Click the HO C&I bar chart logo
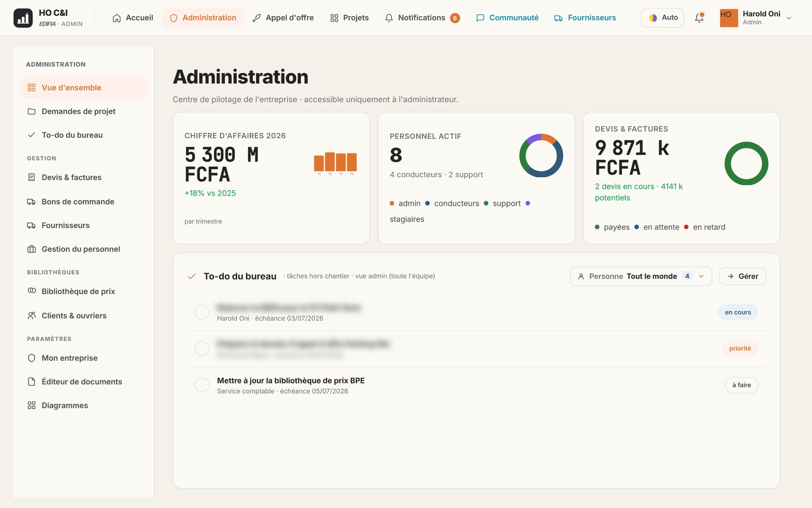 (x=23, y=18)
